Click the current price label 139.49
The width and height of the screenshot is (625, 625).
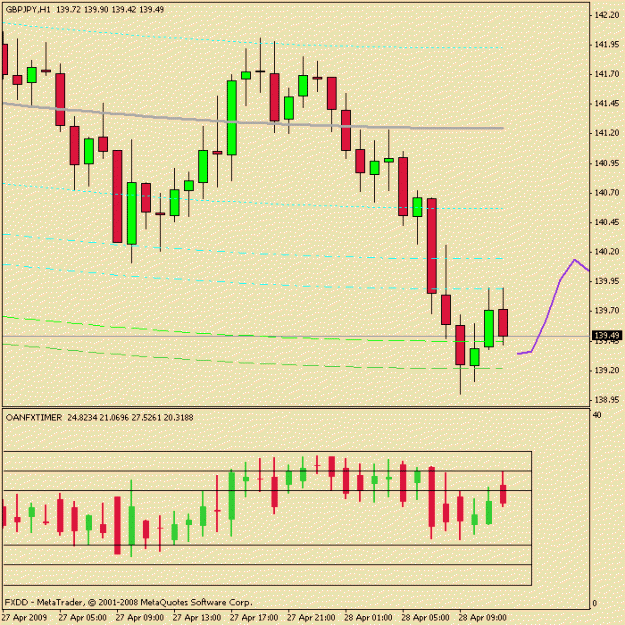coord(607,336)
